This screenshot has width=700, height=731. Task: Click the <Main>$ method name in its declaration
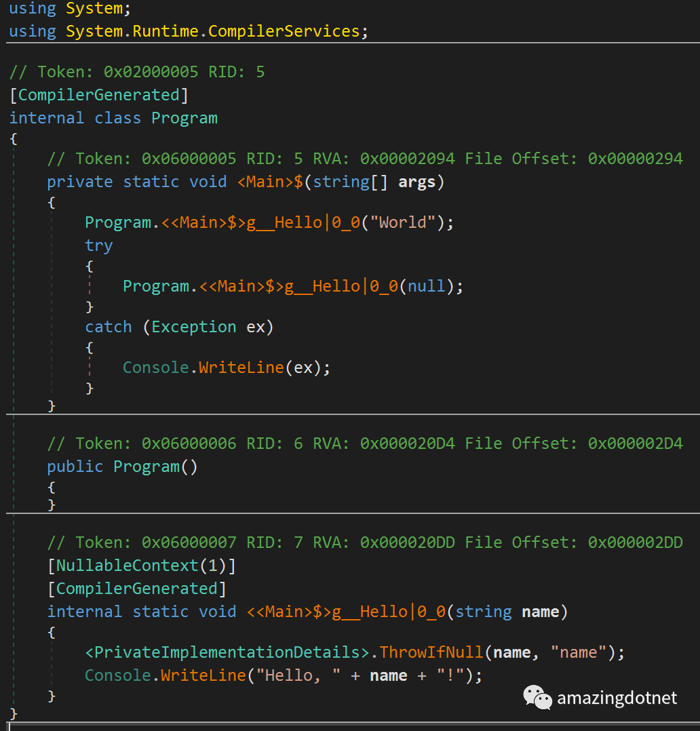(x=270, y=182)
